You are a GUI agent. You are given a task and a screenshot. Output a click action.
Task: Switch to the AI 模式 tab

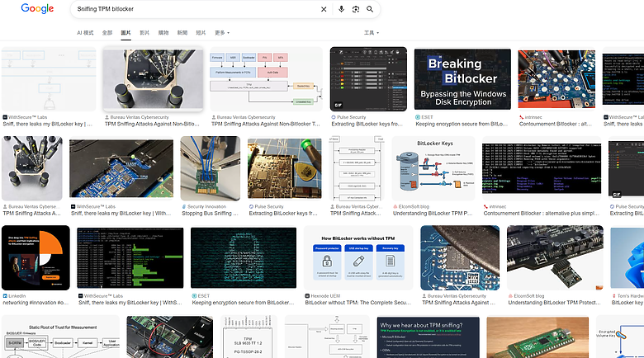click(85, 33)
